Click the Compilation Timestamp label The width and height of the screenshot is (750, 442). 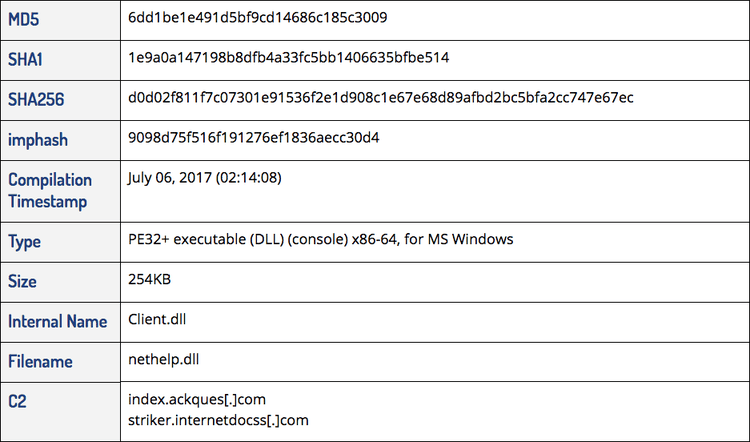50,190
